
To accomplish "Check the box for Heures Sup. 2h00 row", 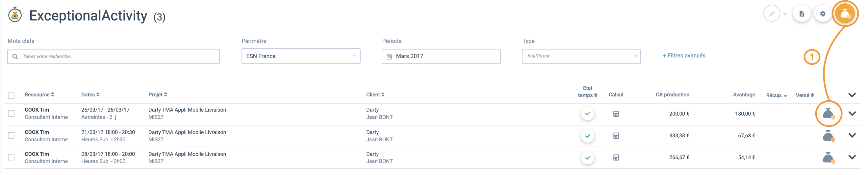I will pos(11,157).
